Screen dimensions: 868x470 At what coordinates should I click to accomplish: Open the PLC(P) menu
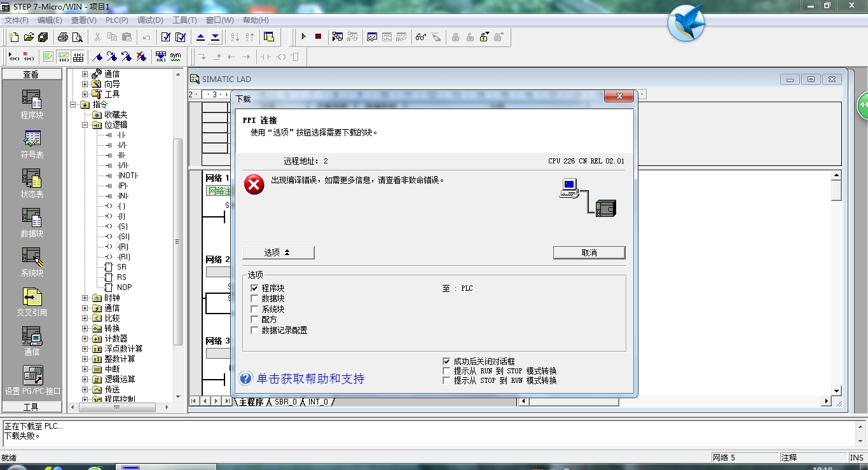point(116,20)
